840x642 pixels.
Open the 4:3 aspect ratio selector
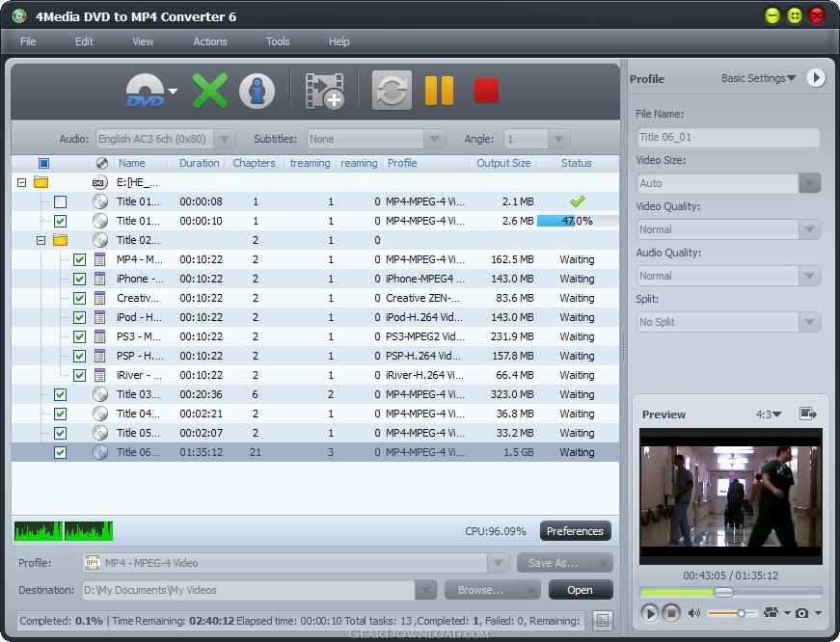769,415
